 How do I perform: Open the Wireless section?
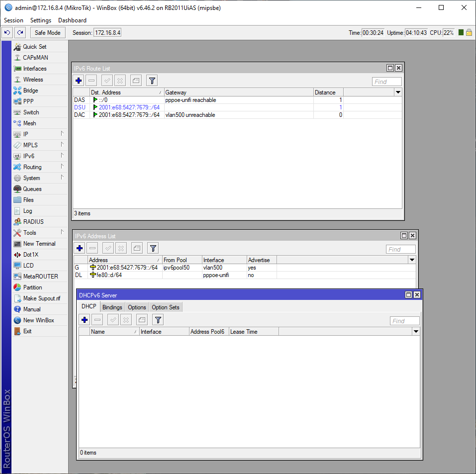(39, 80)
